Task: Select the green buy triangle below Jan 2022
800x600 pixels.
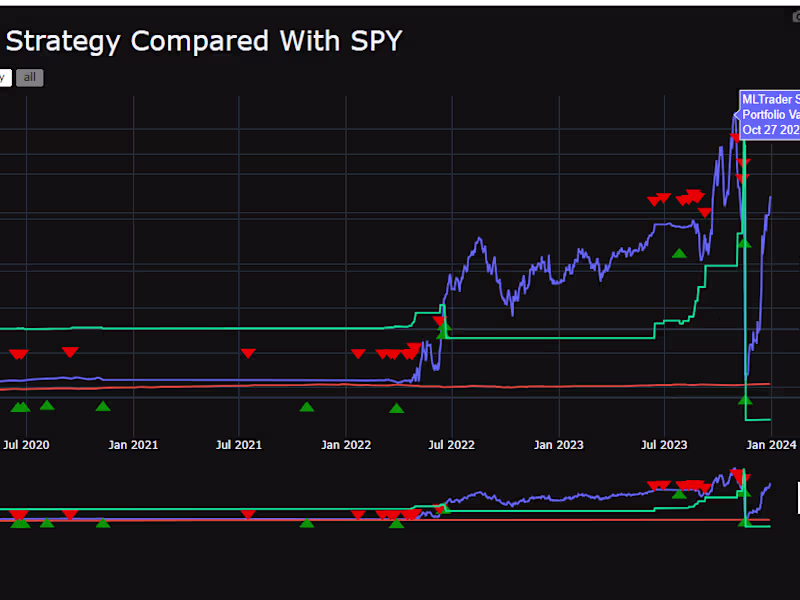Action: coord(307,407)
